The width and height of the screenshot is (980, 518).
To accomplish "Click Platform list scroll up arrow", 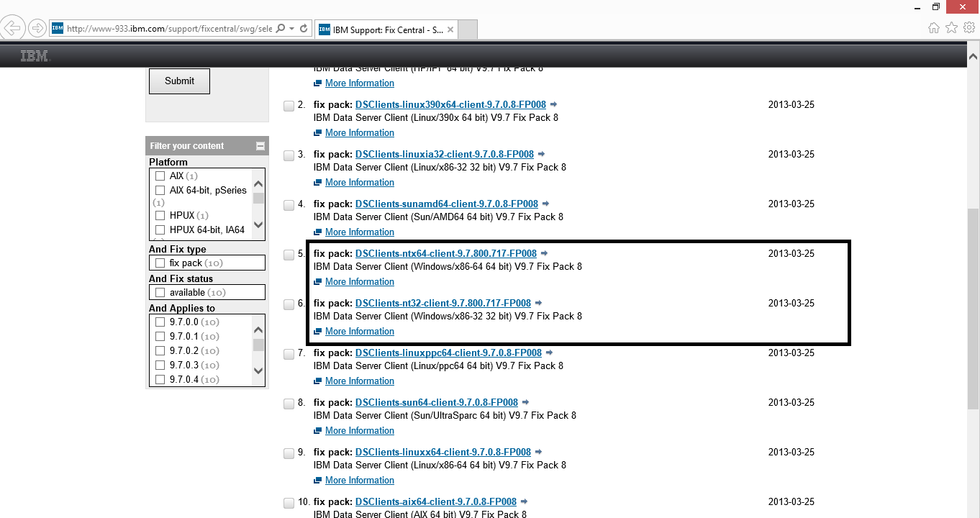I will [x=258, y=183].
